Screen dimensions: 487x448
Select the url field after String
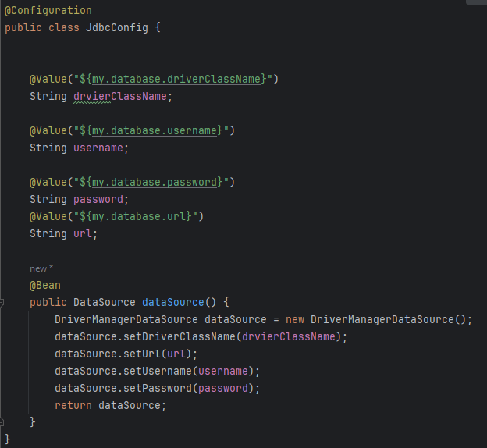coord(83,233)
